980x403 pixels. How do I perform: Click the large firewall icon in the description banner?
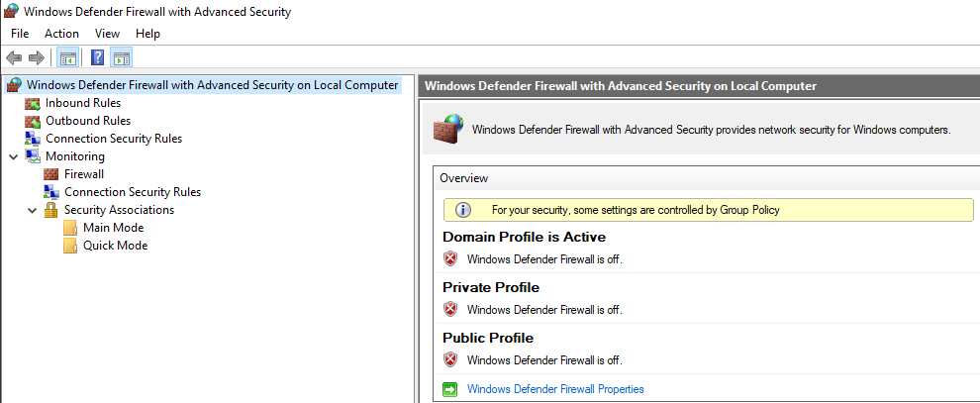point(448,129)
